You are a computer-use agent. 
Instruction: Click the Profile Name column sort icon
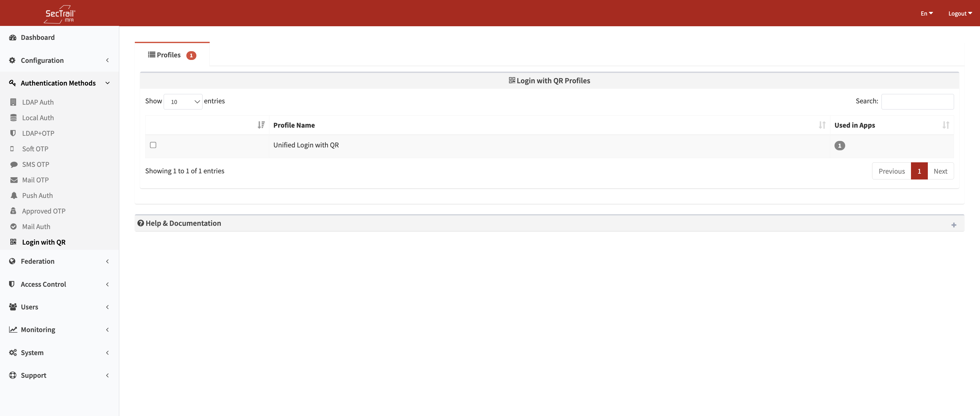pyautogui.click(x=822, y=125)
